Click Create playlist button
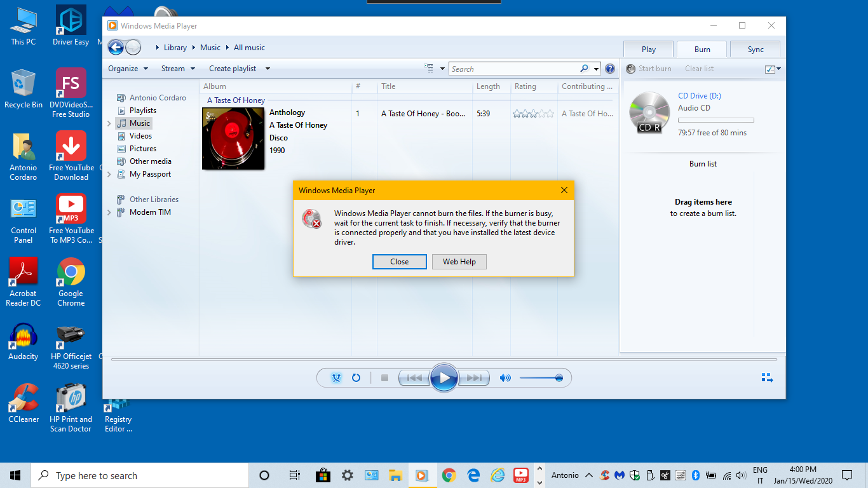This screenshot has width=868, height=488. coord(233,69)
